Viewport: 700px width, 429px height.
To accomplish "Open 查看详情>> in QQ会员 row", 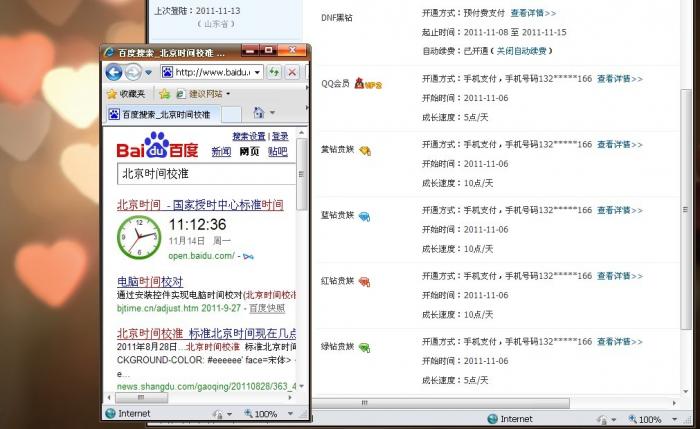I will pyautogui.click(x=620, y=79).
